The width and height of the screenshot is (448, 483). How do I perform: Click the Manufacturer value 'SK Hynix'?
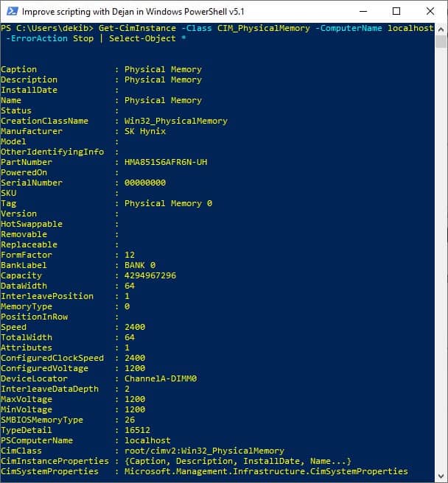point(145,131)
